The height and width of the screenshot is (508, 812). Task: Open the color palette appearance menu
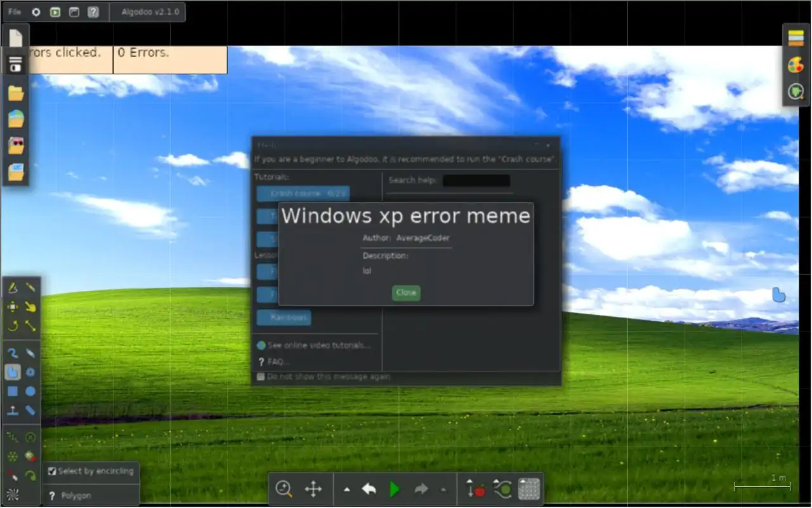[796, 65]
